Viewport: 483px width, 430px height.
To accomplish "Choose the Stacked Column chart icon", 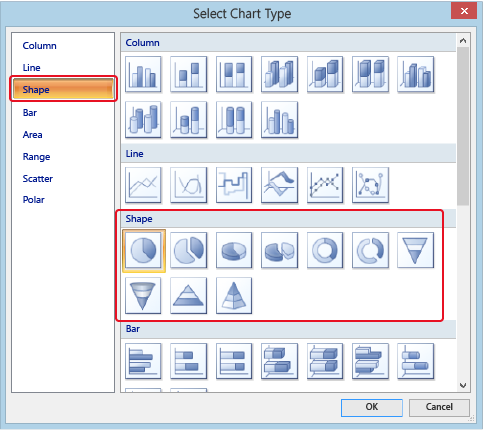I will [x=189, y=74].
